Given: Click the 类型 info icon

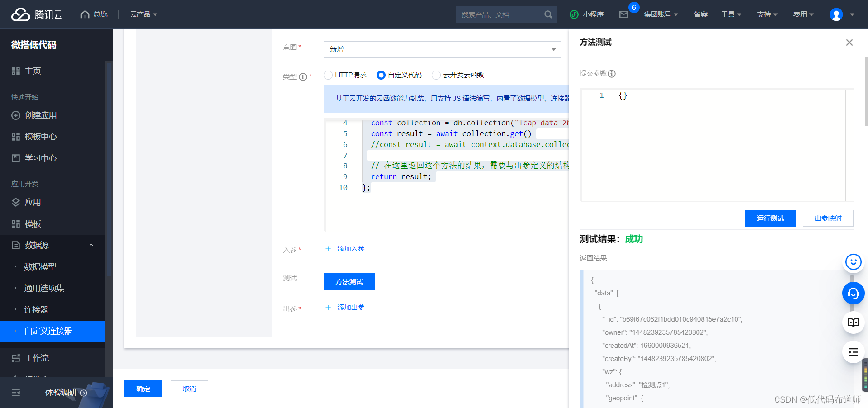Looking at the screenshot, I should point(303,77).
